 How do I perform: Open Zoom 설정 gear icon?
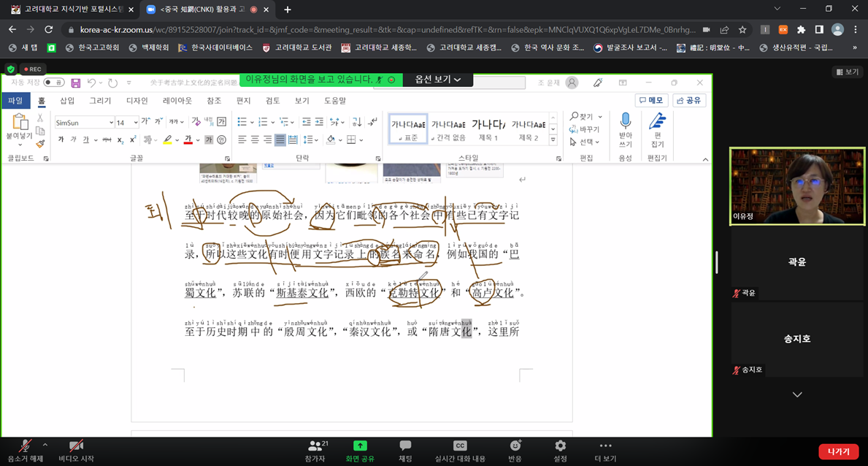click(x=560, y=447)
